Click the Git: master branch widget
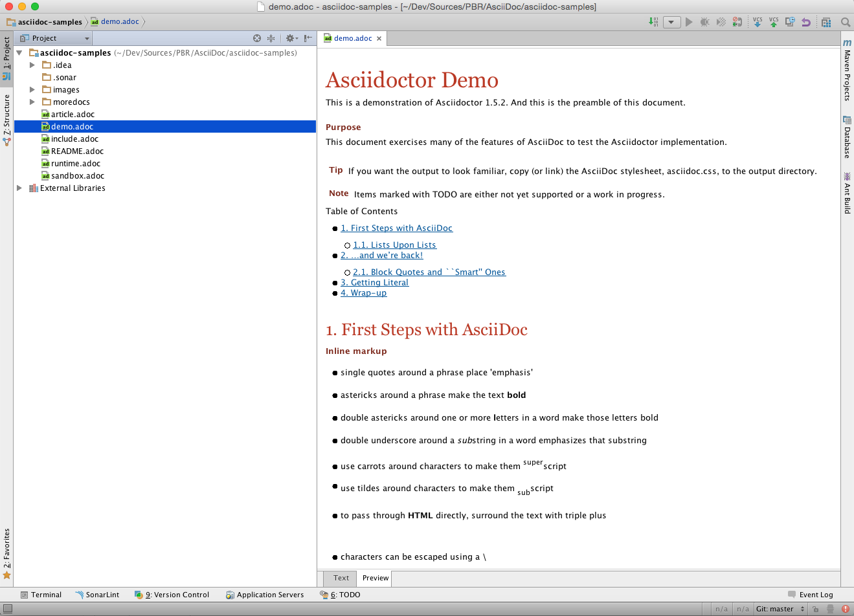 pos(780,609)
